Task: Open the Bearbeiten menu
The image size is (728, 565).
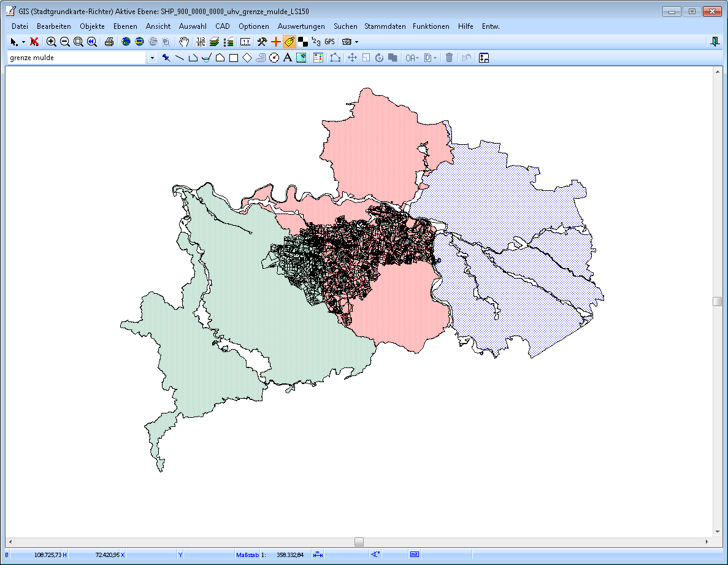Action: pyautogui.click(x=54, y=26)
